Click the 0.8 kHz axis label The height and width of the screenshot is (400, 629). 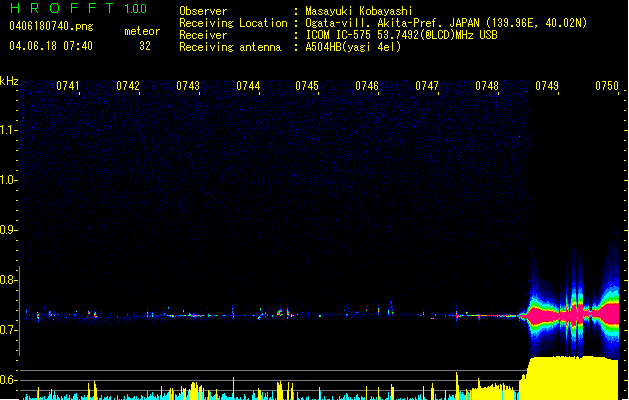(x=8, y=279)
